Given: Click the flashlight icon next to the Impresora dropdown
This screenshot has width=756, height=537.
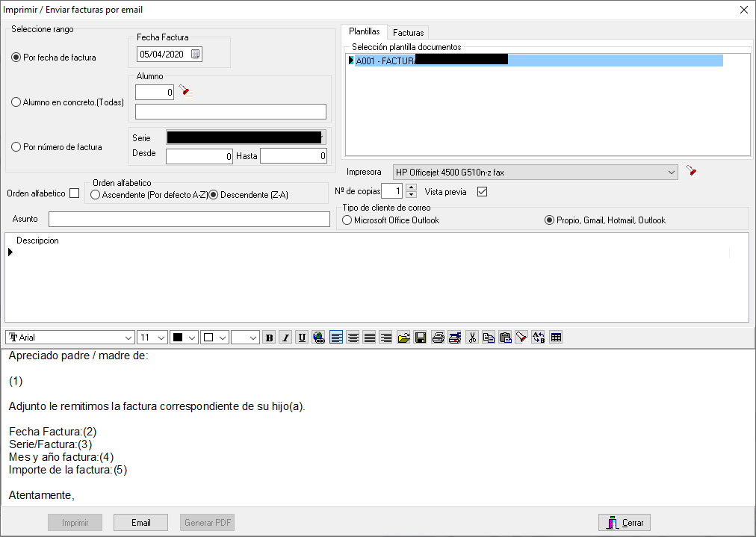Looking at the screenshot, I should [692, 172].
